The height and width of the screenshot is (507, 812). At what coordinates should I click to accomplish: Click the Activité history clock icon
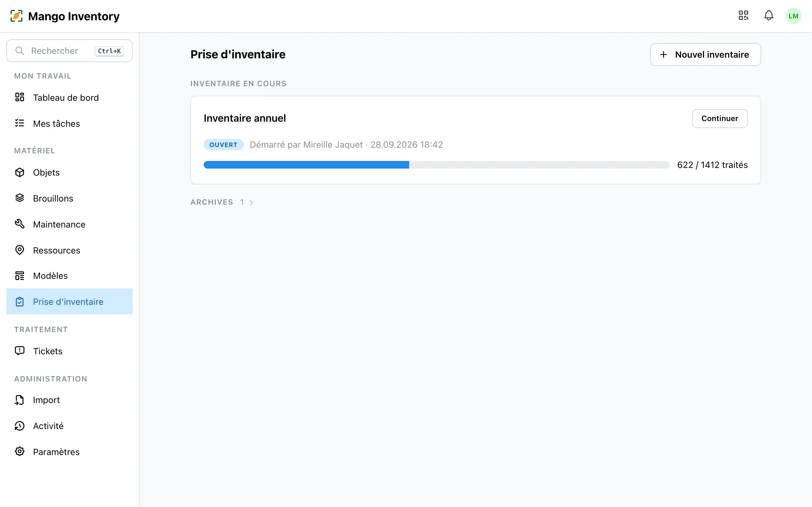[x=19, y=426]
